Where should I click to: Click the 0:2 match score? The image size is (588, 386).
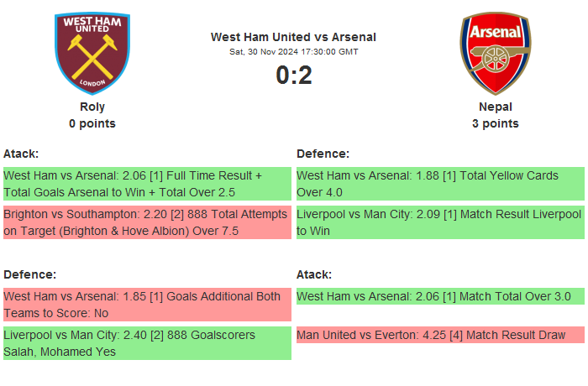(x=293, y=76)
